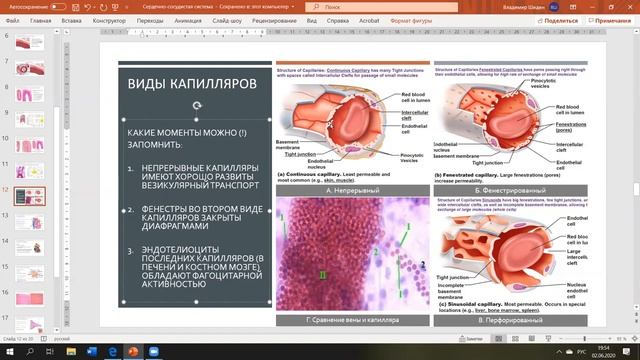The width and height of the screenshot is (640, 360).
Task: Click the Save icon in the title bar
Action: [76, 7]
